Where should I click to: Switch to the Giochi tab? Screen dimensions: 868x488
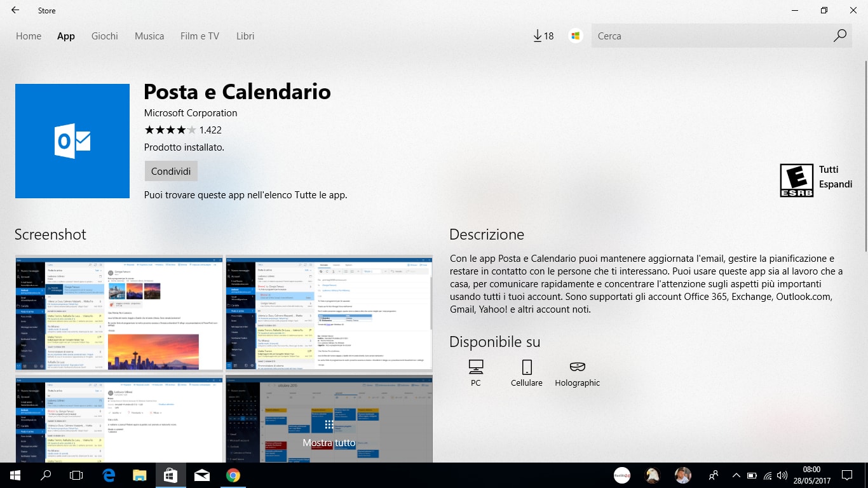click(104, 36)
